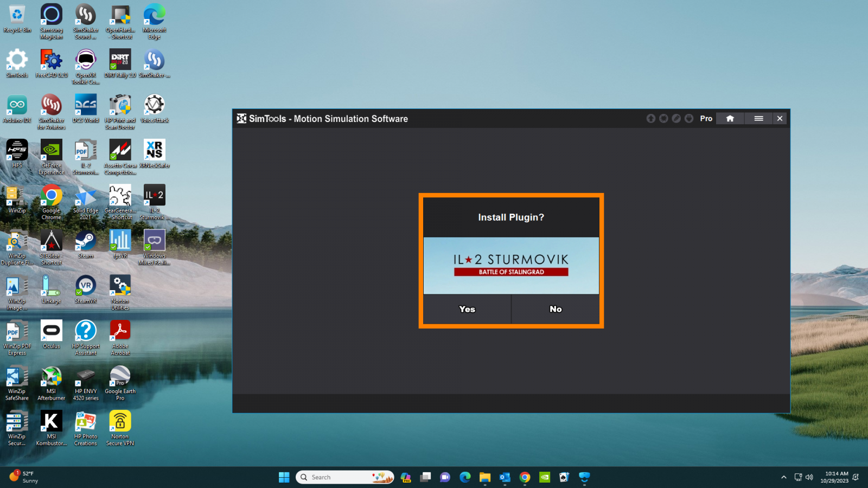Open HFS desktop shortcut
This screenshot has width=868, height=488.
click(x=17, y=154)
